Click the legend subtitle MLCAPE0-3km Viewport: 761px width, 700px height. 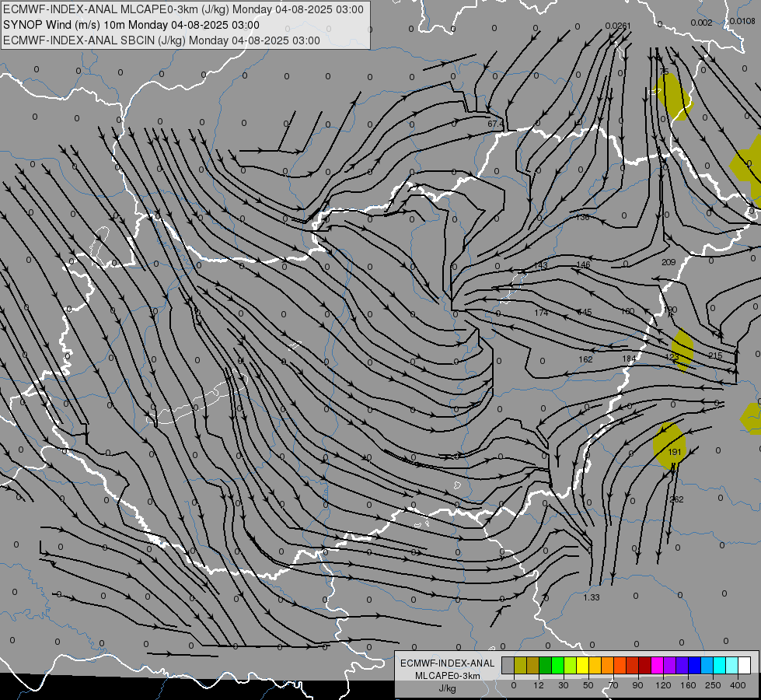coord(448,676)
